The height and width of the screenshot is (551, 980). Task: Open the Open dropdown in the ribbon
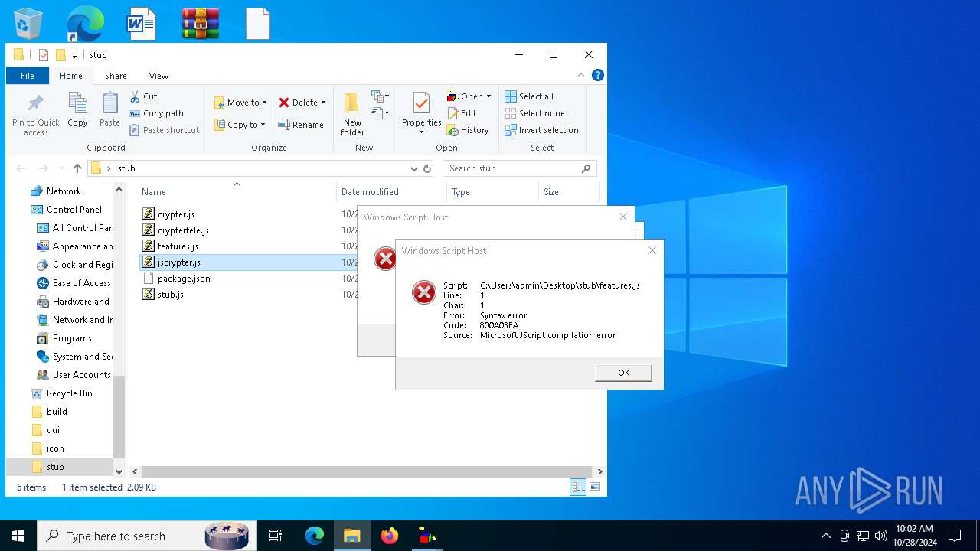point(468,96)
